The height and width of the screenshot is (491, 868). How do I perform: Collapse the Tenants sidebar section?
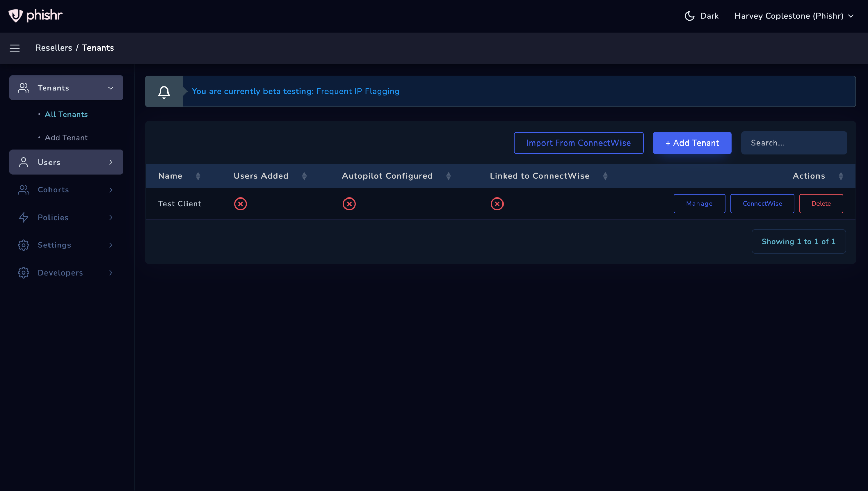[x=66, y=88]
